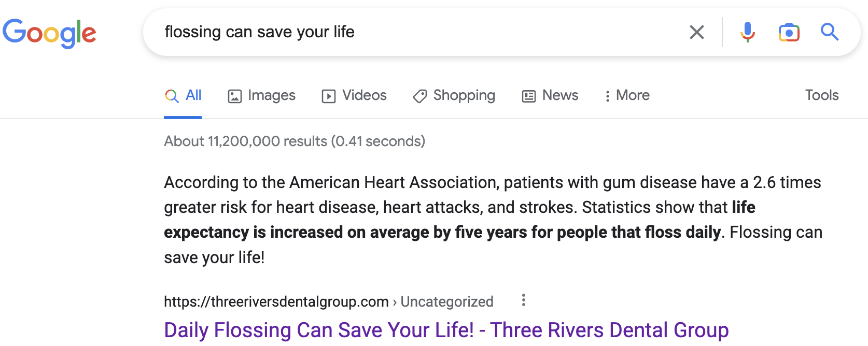Click the Shopping tag icon

[420, 96]
